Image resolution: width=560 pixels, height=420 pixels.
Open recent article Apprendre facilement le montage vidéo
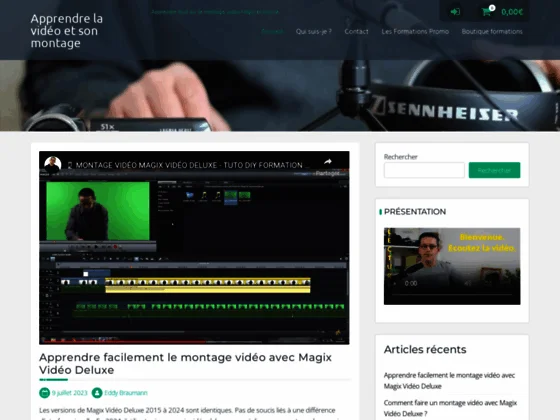(449, 381)
